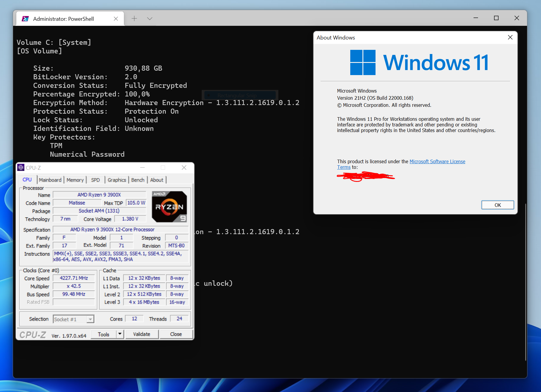Click the Code Name value Matisse
This screenshot has height=392, width=541.
pyautogui.click(x=77, y=203)
